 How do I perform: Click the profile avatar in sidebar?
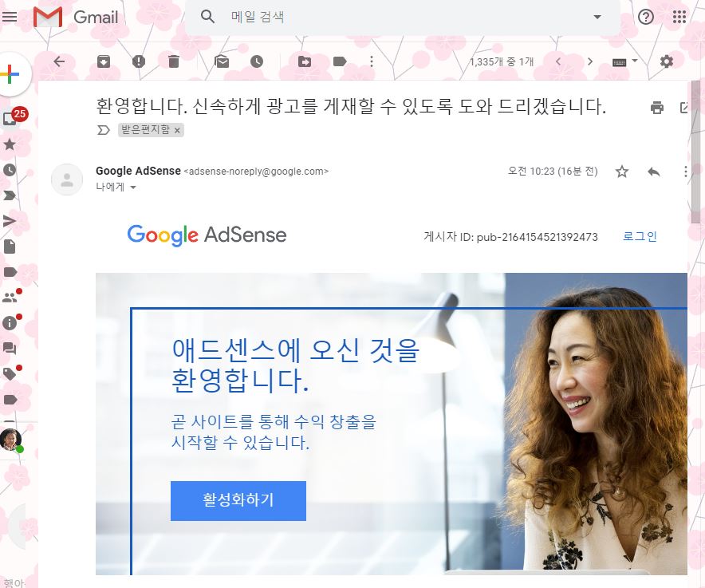[11, 440]
